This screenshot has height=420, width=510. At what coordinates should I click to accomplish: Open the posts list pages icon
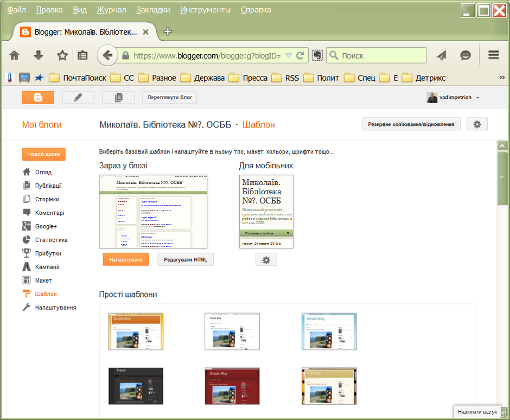click(x=118, y=97)
